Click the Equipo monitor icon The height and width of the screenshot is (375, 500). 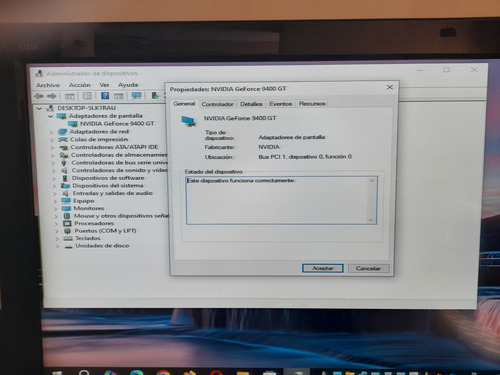pos(66,201)
